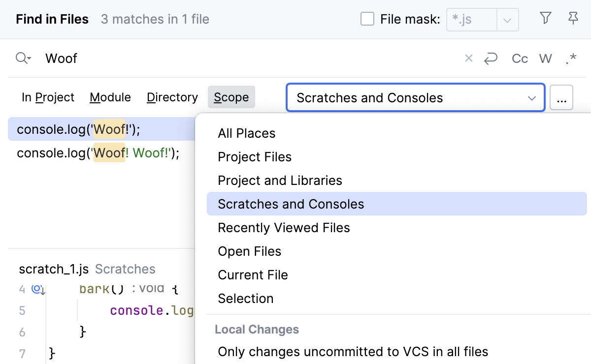
Task: Select Recently Viewed Files scope
Action: (284, 228)
